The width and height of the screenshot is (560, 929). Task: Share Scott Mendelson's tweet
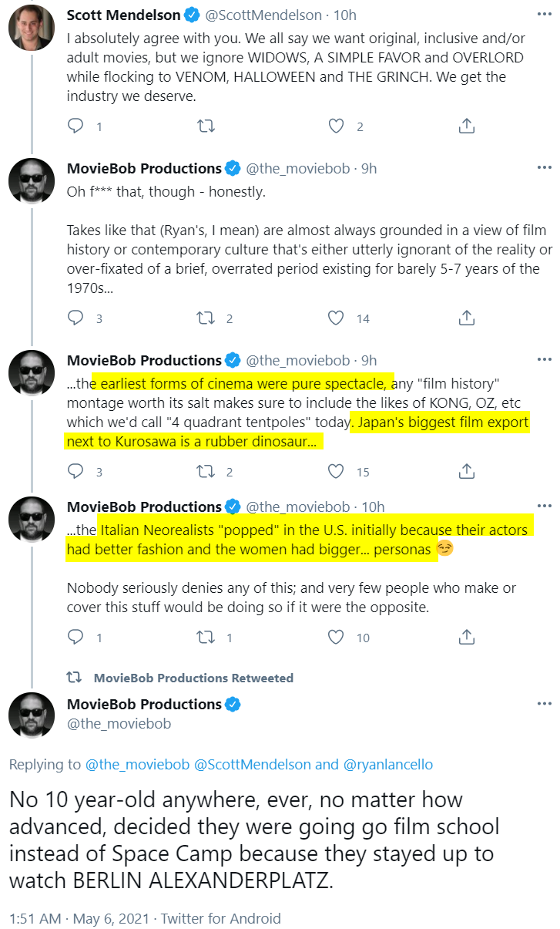click(466, 126)
